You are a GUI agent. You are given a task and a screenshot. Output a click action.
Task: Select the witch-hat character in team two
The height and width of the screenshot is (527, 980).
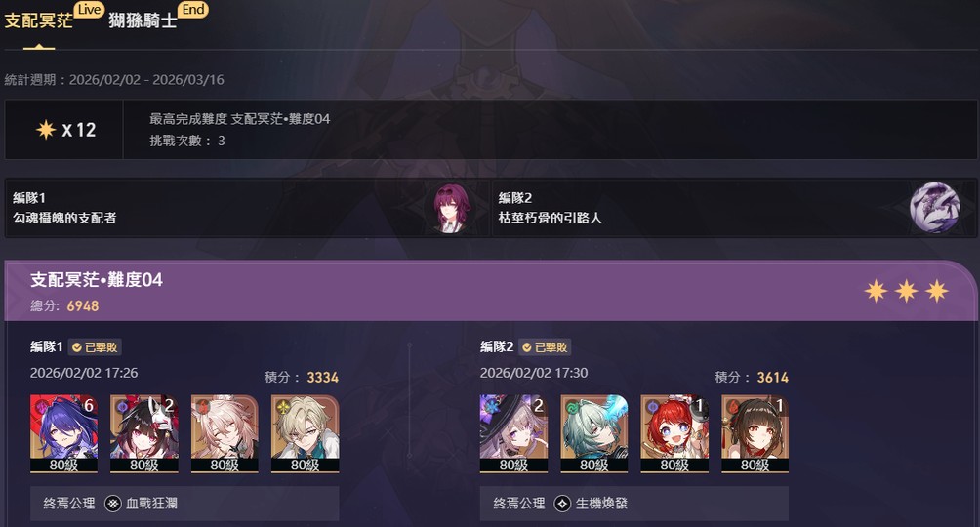coord(513,433)
